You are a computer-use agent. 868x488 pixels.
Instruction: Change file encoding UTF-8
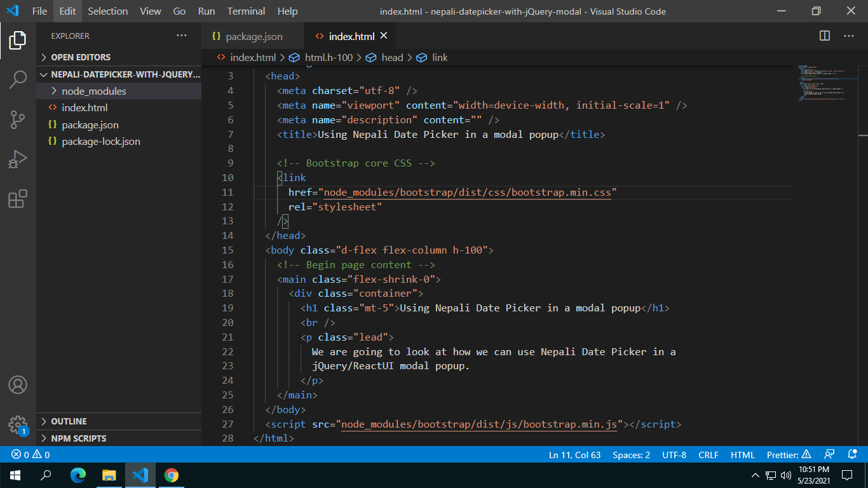(674, 455)
